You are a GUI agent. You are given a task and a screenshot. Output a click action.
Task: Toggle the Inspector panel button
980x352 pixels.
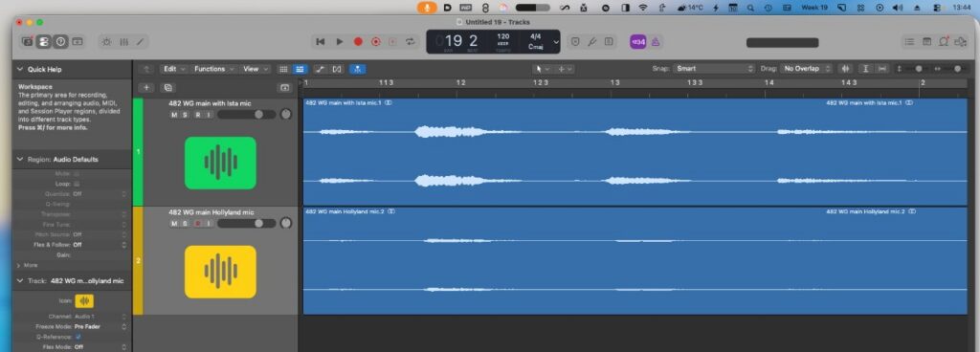[x=44, y=42]
